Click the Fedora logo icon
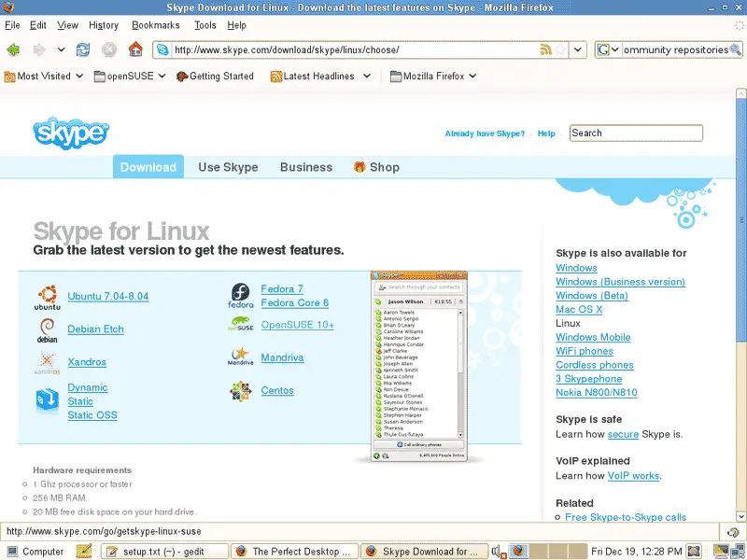The width and height of the screenshot is (747, 560). pyautogui.click(x=241, y=296)
